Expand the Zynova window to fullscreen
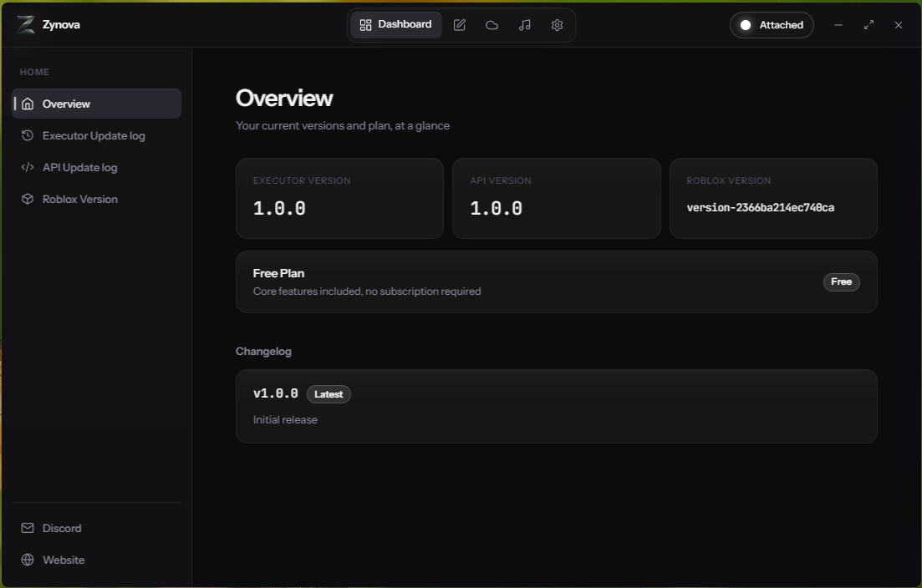 point(869,25)
